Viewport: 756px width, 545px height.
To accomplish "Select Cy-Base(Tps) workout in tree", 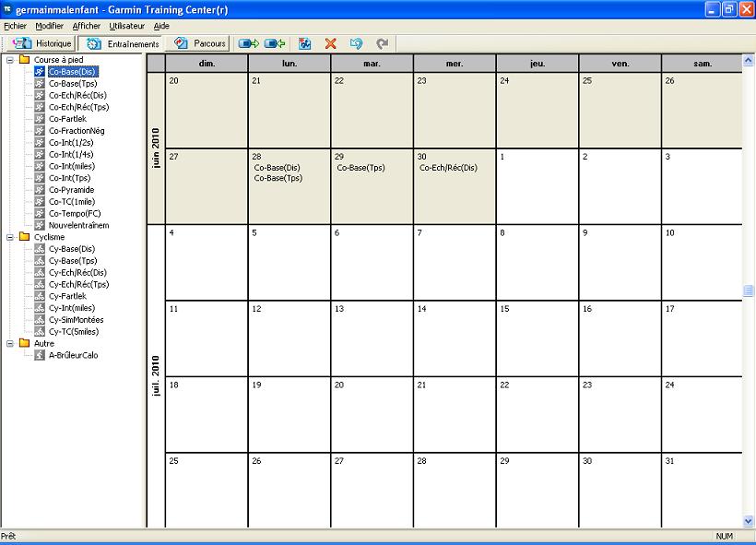I will click(73, 260).
